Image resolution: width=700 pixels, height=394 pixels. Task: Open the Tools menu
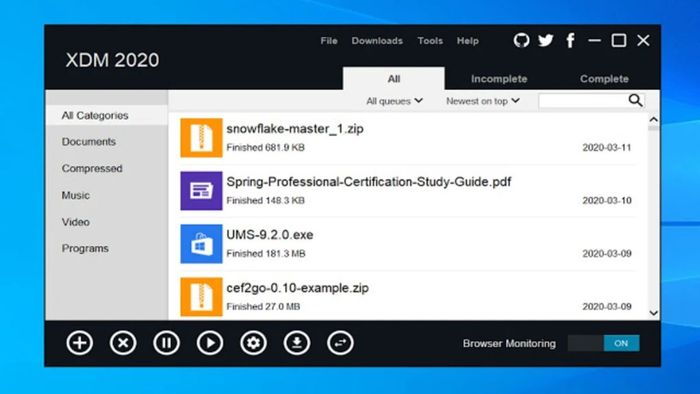tap(430, 41)
